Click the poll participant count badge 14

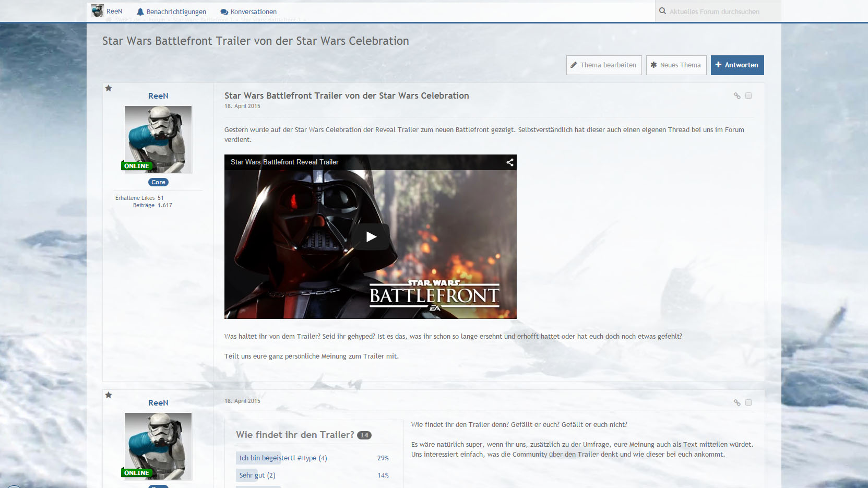click(364, 435)
